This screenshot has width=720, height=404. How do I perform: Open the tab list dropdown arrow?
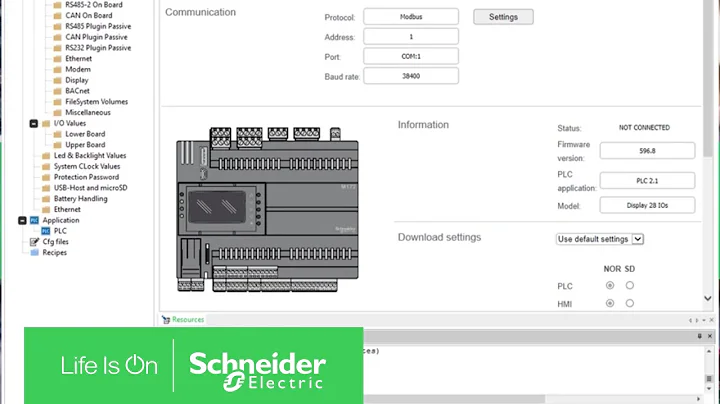click(x=704, y=320)
